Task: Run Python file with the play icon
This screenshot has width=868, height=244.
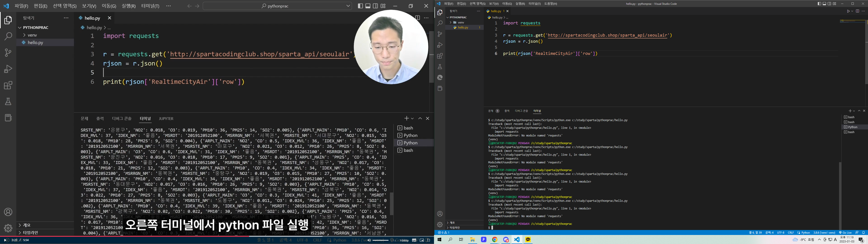Action: point(848,11)
